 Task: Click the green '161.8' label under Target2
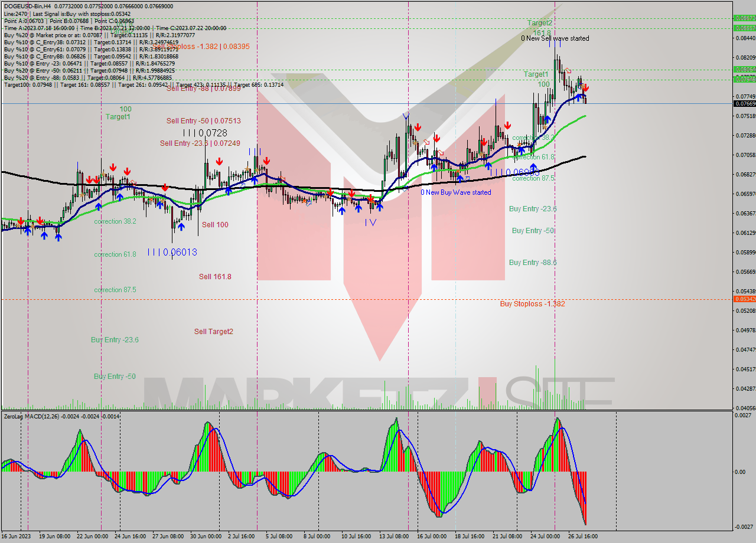point(542,33)
